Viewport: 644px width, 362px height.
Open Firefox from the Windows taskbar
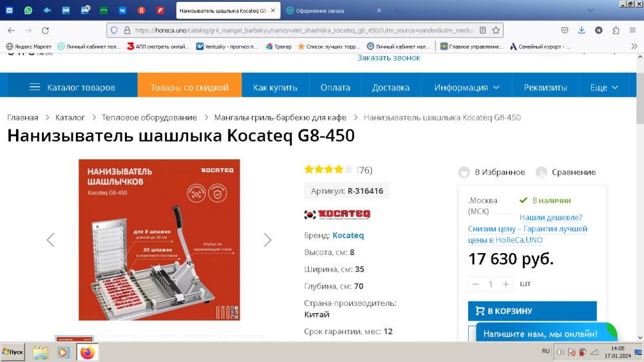click(87, 352)
